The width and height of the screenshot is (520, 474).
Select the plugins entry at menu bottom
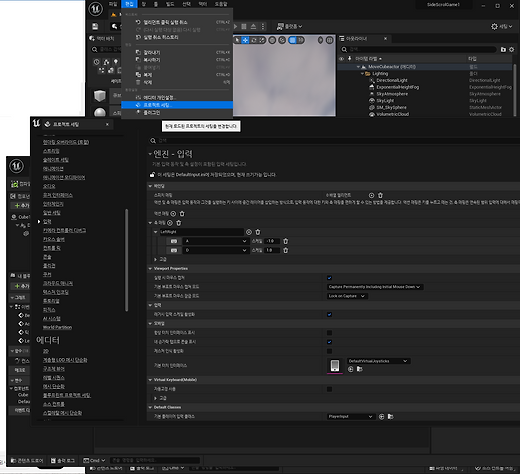tap(177, 113)
